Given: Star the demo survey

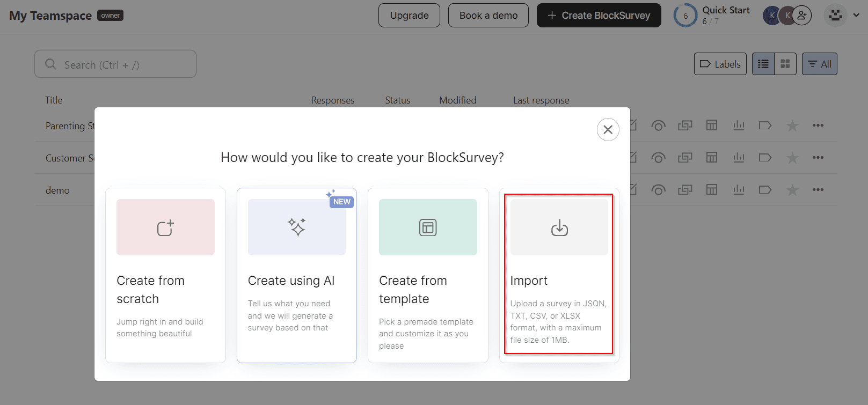Looking at the screenshot, I should point(792,190).
